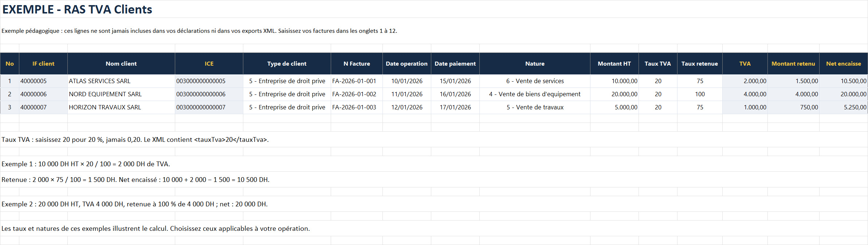Select Type de client for ATLAS SERVICES row
The height and width of the screenshot is (245, 868).
pos(287,81)
